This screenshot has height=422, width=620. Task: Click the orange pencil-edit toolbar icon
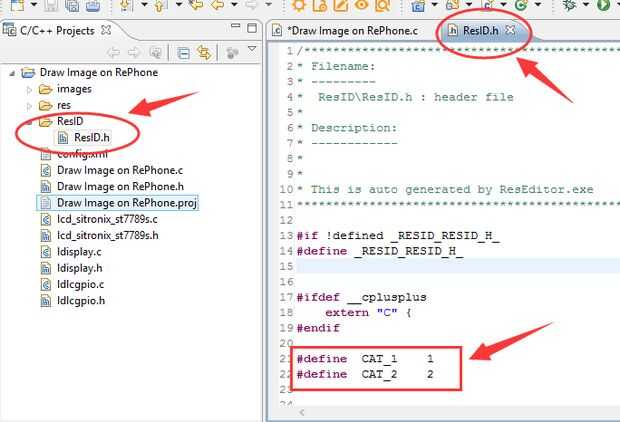pos(340,5)
